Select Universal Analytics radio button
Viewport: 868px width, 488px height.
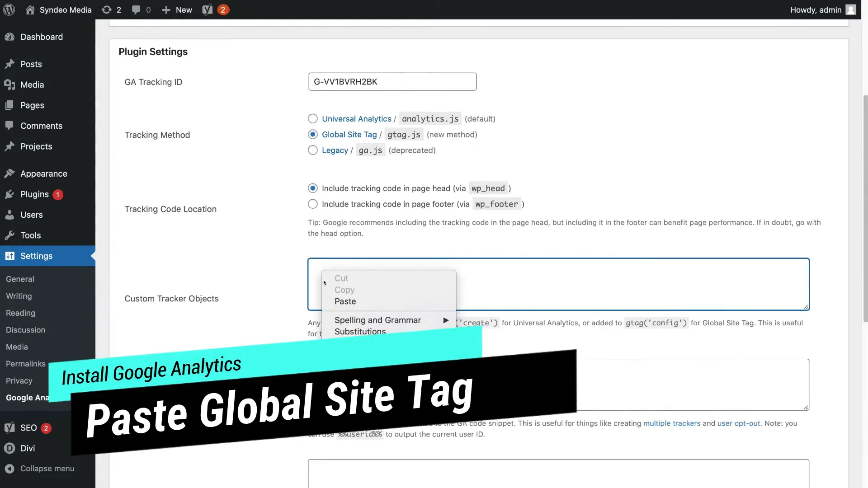[x=312, y=119]
